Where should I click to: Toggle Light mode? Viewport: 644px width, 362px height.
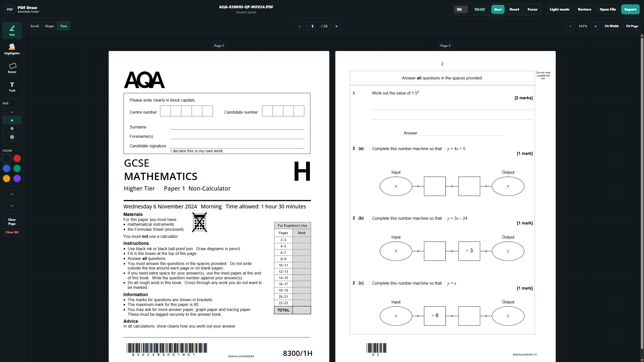click(559, 9)
